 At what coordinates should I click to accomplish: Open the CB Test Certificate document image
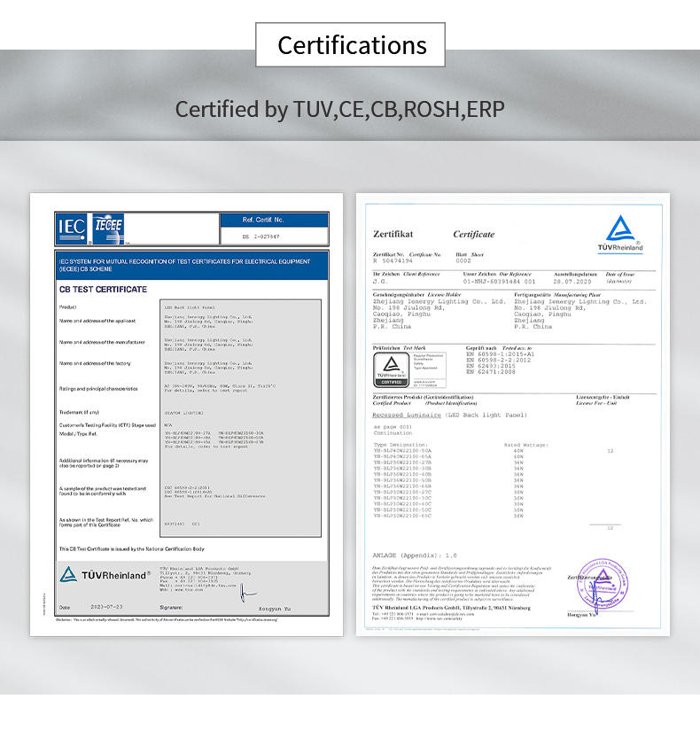186,415
